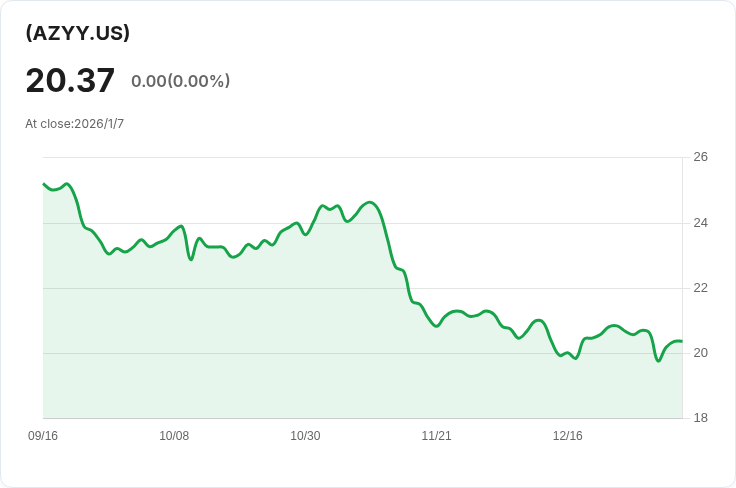Select the 11/21 x-axis date label

coord(436,436)
